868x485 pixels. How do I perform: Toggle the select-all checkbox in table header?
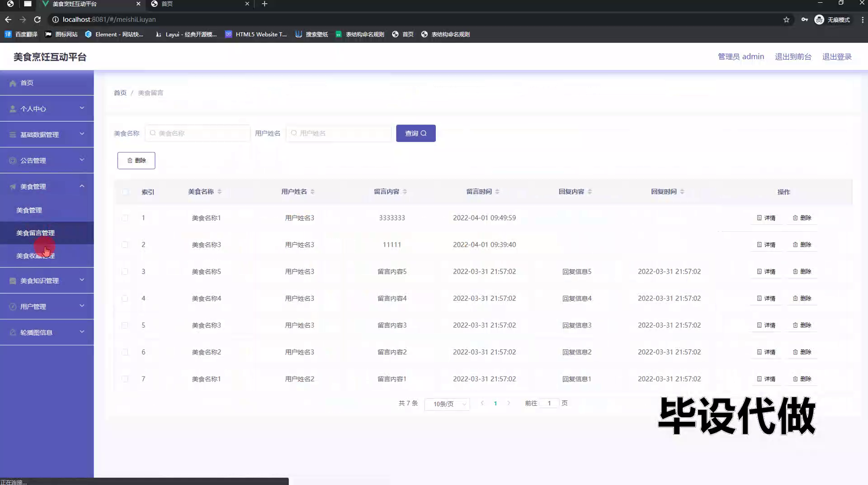pos(125,191)
